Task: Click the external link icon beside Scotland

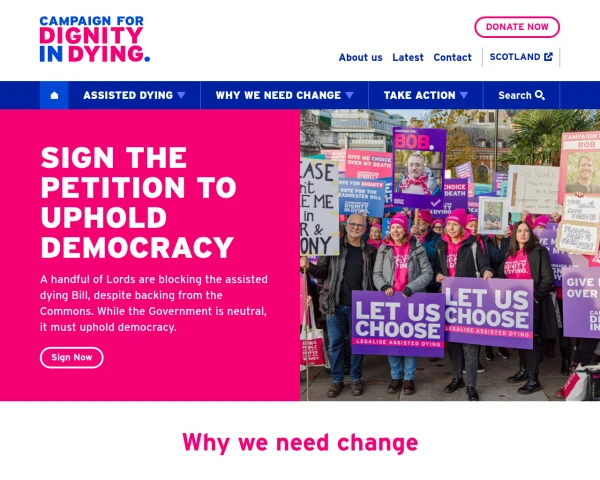Action: (x=548, y=57)
